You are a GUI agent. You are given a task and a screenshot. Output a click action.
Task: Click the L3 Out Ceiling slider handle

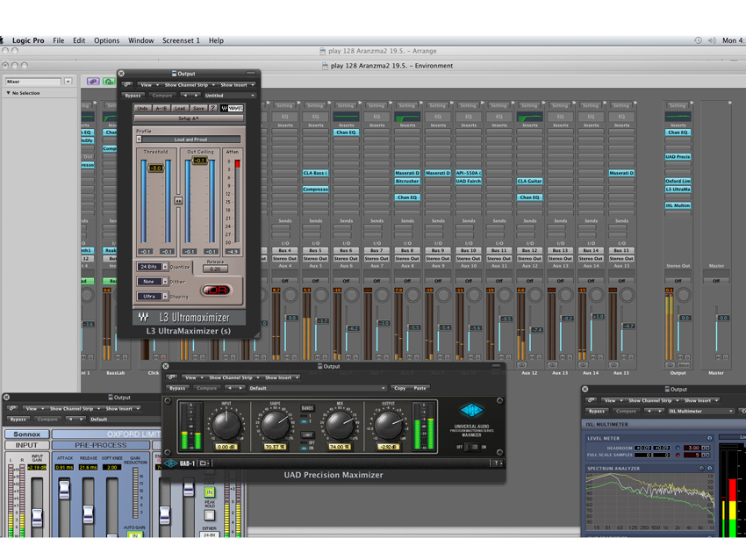click(x=200, y=161)
